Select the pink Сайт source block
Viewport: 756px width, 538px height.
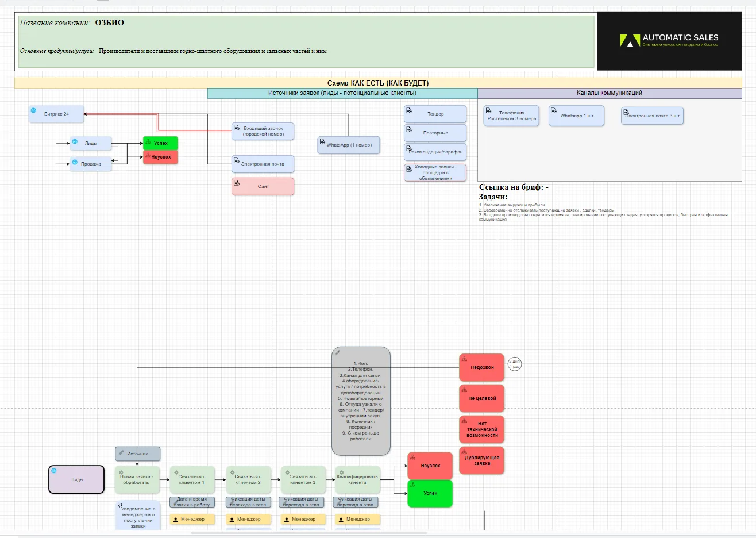[263, 186]
